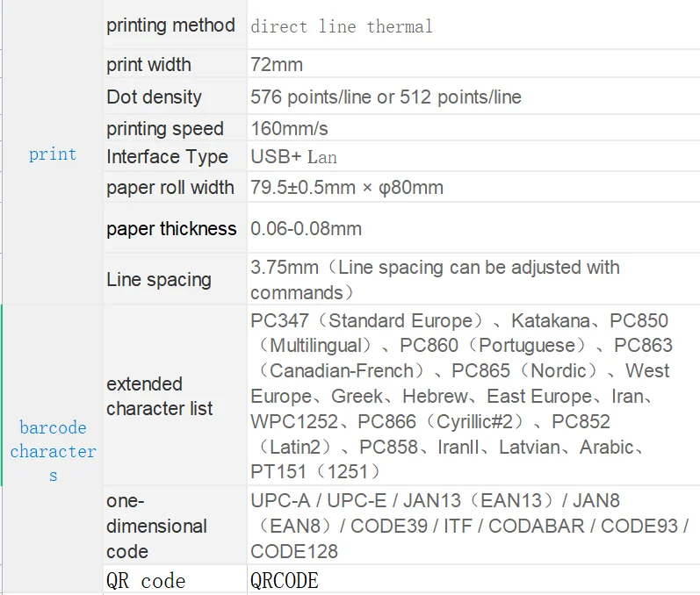Select the 'QRCODE' value cell
Image resolution: width=700 pixels, height=595 pixels.
coord(285,581)
